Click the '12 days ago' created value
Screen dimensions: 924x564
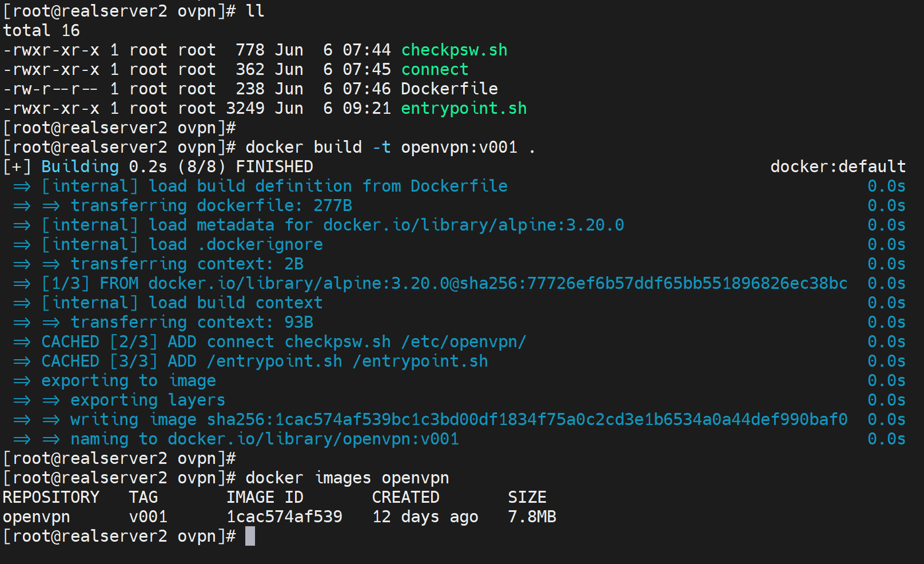425,517
